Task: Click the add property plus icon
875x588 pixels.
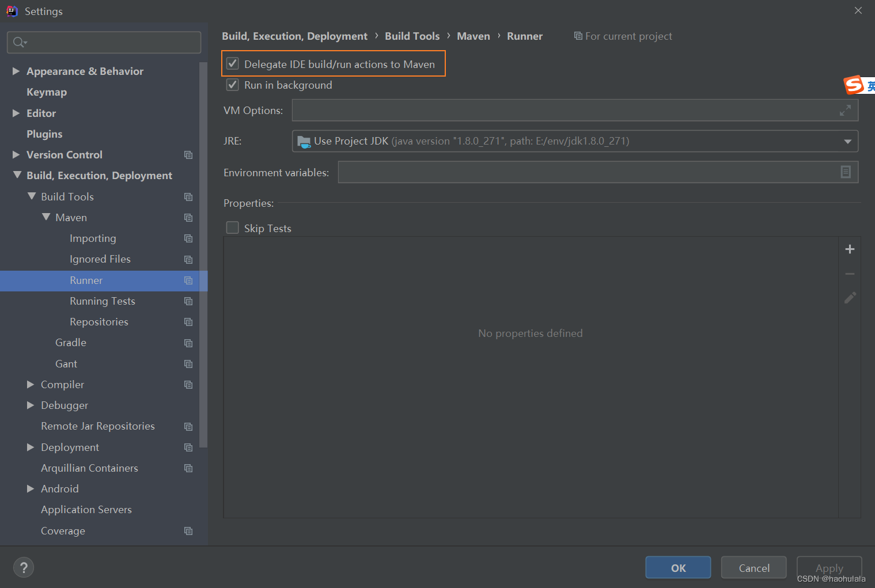Action: coord(850,249)
